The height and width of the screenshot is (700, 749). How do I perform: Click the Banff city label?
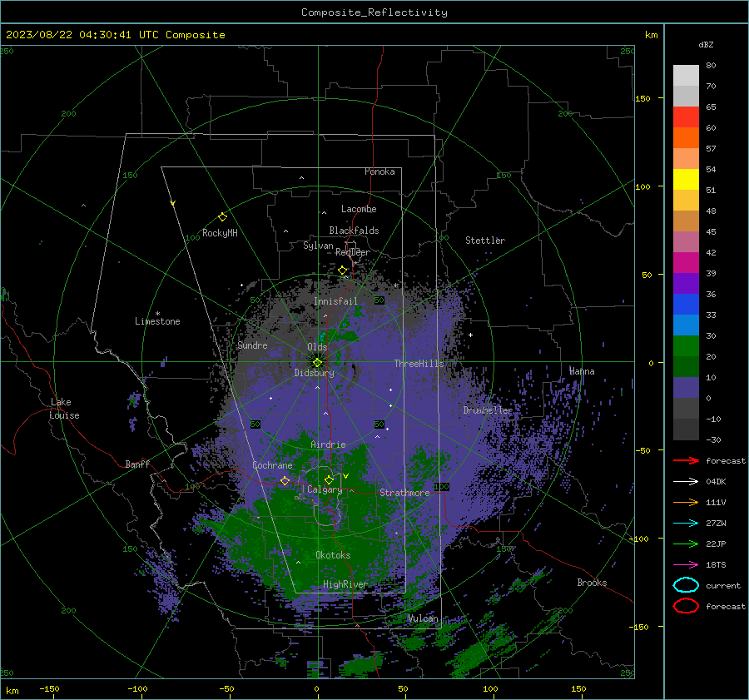pyautogui.click(x=137, y=464)
